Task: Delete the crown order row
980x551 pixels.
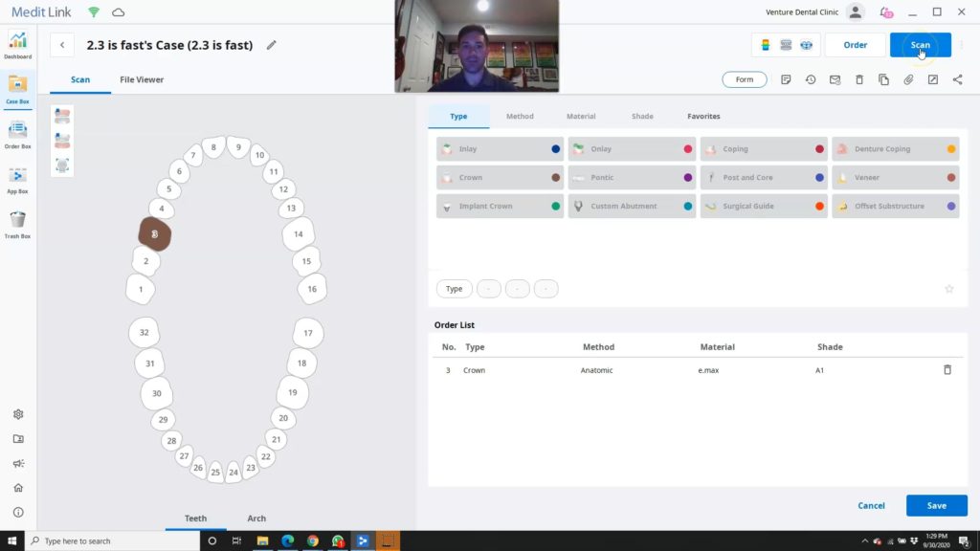Action: tap(947, 370)
